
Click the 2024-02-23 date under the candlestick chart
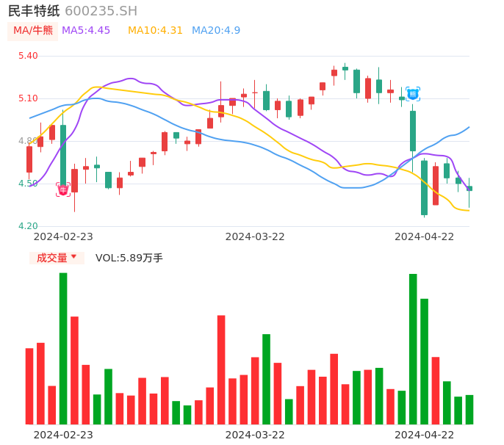pos(63,236)
